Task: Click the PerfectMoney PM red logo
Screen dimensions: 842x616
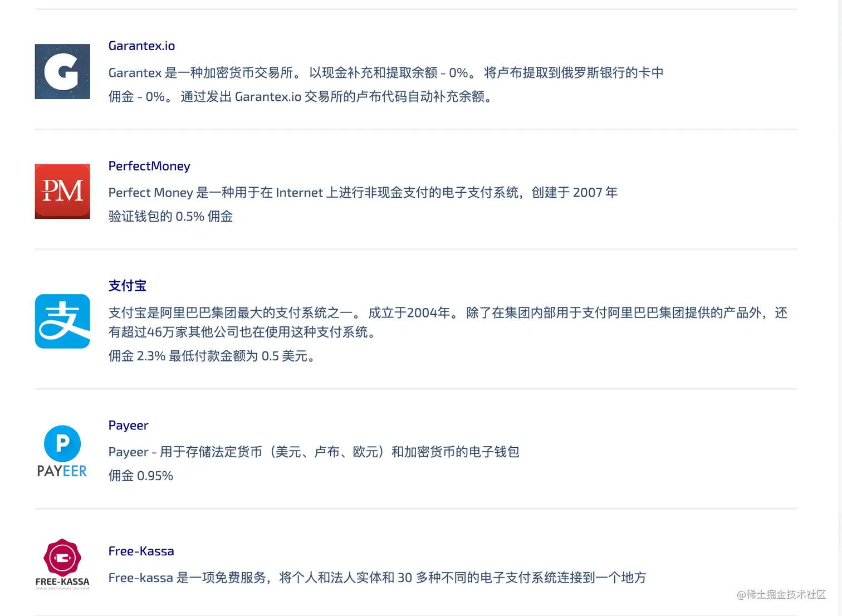Action: click(x=62, y=191)
